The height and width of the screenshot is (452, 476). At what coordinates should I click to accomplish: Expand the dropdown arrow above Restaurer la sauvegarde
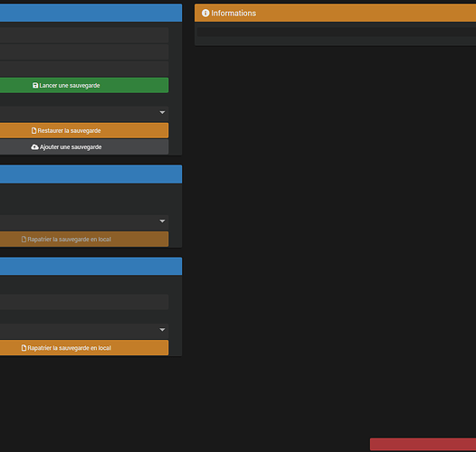click(162, 112)
